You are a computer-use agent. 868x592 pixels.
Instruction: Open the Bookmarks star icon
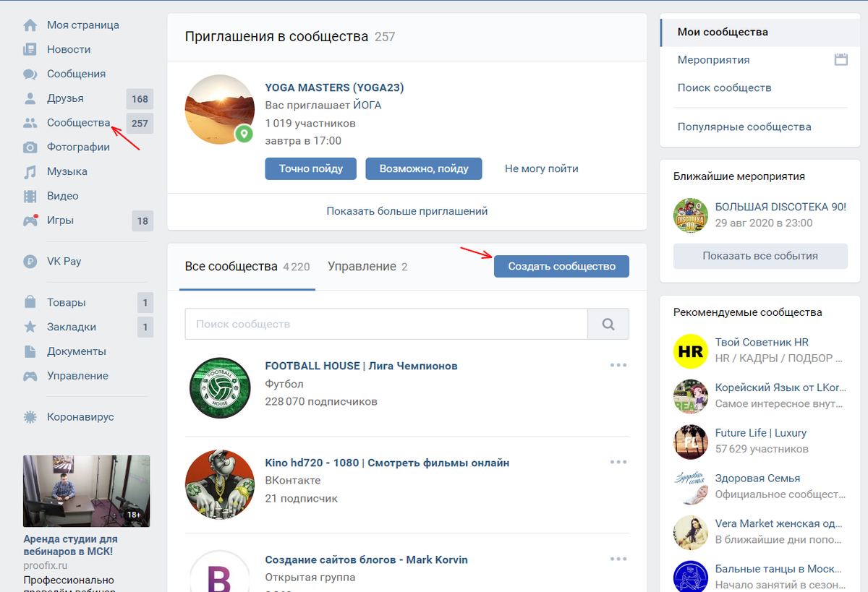[x=30, y=327]
